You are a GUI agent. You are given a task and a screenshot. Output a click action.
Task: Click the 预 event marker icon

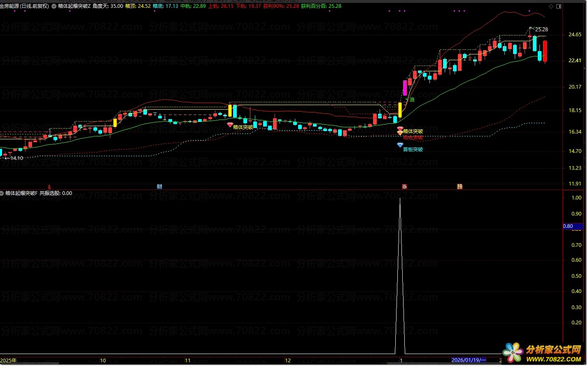pos(460,187)
